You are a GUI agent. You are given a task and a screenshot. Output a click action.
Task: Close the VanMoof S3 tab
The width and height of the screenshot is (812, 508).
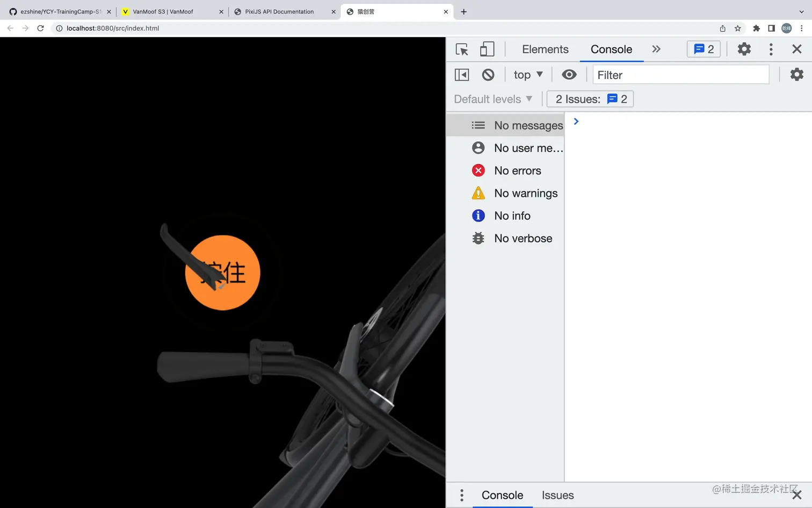(x=221, y=11)
